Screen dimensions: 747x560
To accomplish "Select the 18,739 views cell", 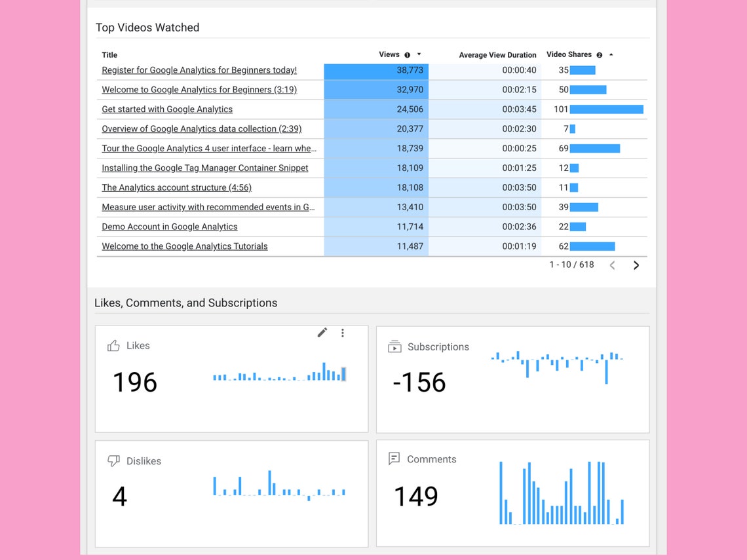I will coord(376,148).
